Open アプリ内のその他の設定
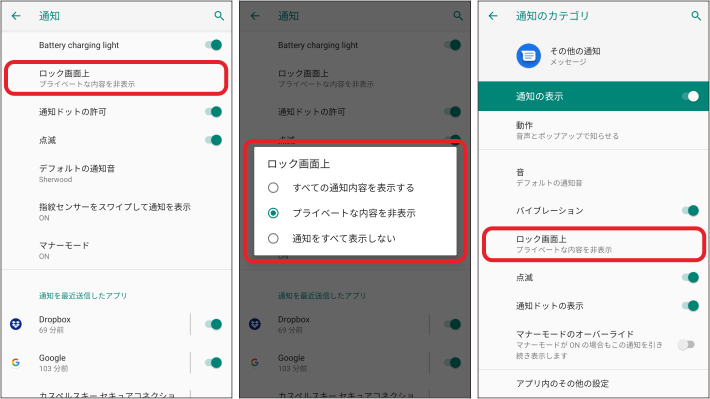The height and width of the screenshot is (399, 710). coord(593,384)
